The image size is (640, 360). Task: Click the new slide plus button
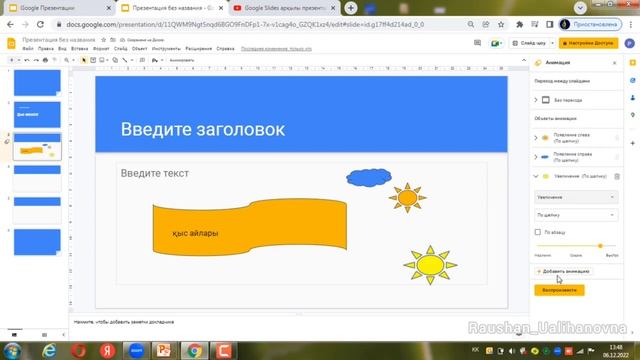pyautogui.click(x=11, y=60)
